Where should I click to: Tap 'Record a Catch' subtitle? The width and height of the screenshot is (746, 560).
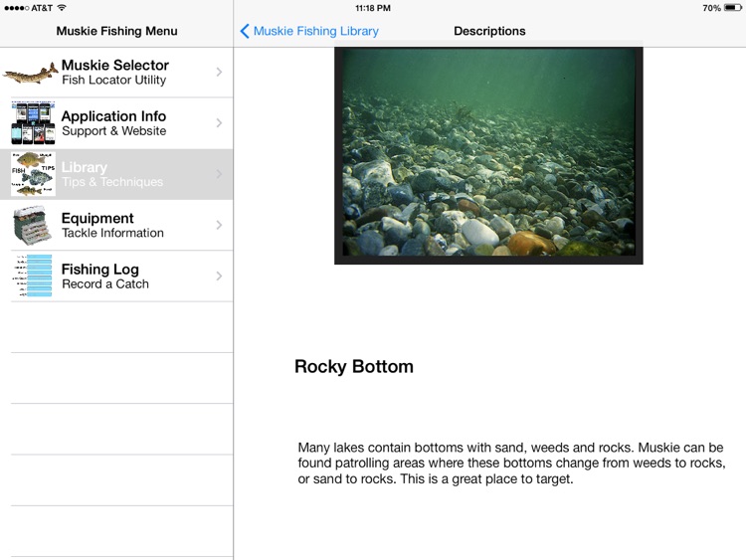[x=105, y=284]
